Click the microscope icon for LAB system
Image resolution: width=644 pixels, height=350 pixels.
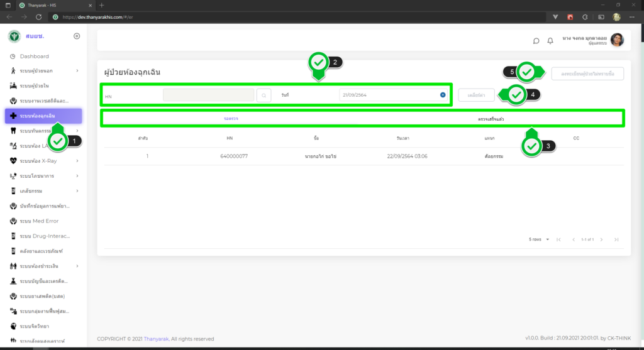click(x=13, y=146)
